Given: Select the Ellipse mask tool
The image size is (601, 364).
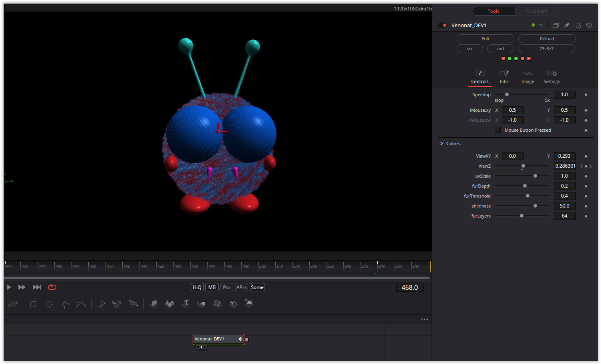Looking at the screenshot, I should 49,304.
